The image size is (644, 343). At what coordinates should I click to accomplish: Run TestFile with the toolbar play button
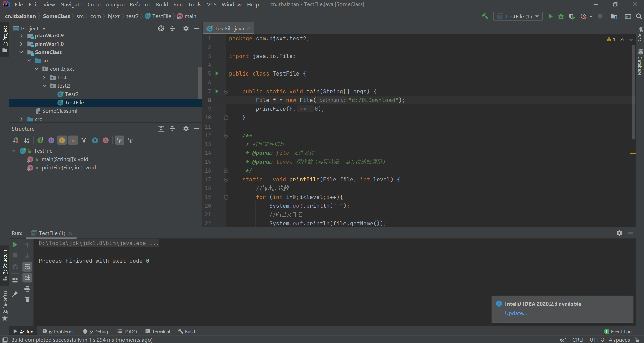tap(550, 16)
